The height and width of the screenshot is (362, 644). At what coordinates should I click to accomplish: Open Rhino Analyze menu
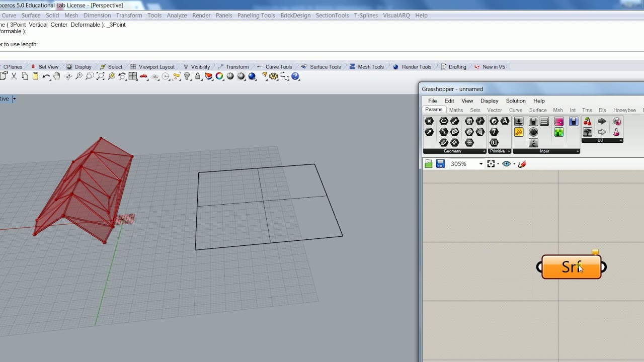[x=177, y=15]
